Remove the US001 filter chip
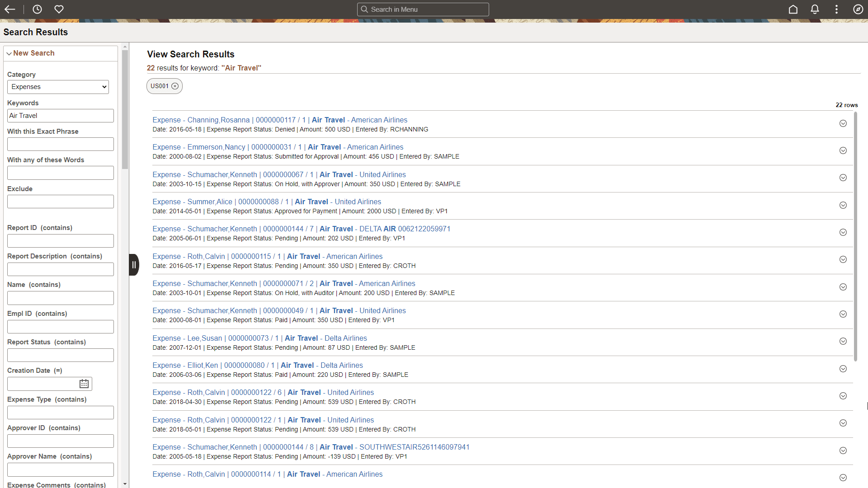This screenshot has width=868, height=488. (x=175, y=86)
